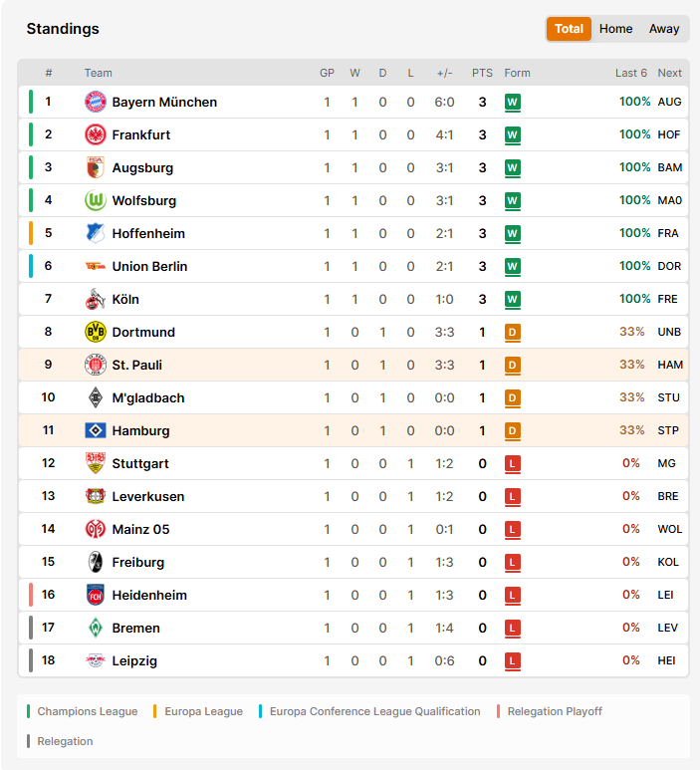The width and height of the screenshot is (700, 770).
Task: Click the Dortmund BVB yellow badge
Action: (x=96, y=332)
